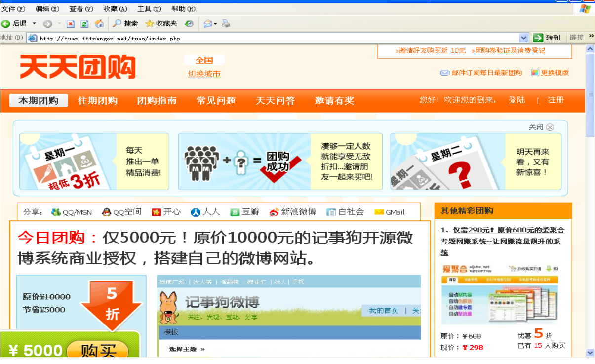Click the Print toolbar icon
Viewport: 595px width, 364px height.
[226, 23]
